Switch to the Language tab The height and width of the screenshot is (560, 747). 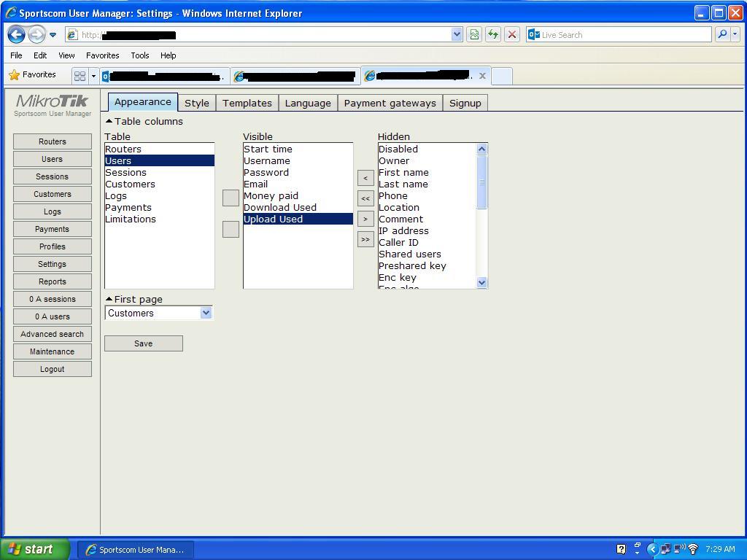tap(308, 103)
